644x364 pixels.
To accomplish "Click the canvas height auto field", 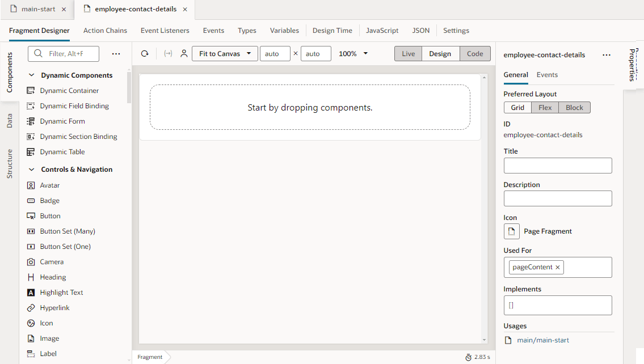I will (x=316, y=54).
